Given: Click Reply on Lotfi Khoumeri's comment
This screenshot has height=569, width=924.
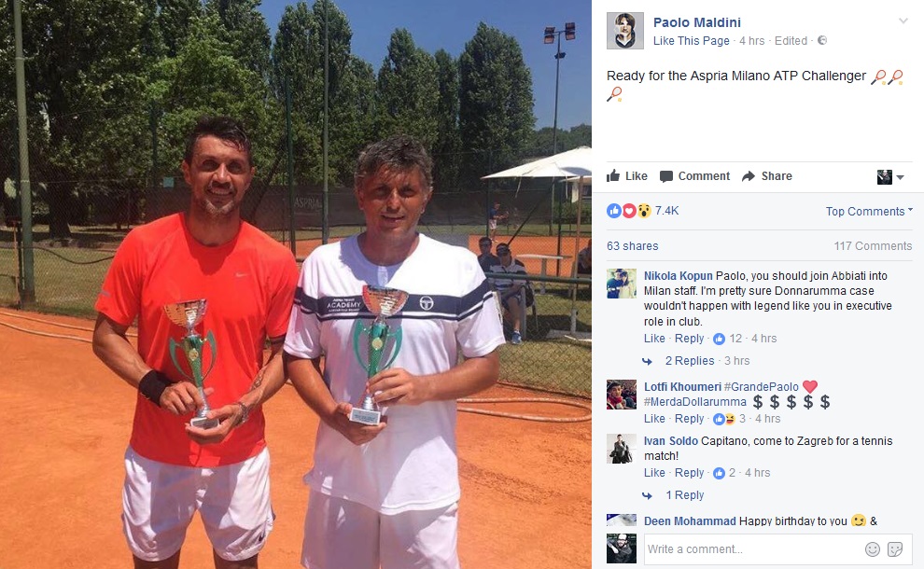Looking at the screenshot, I should [x=689, y=418].
